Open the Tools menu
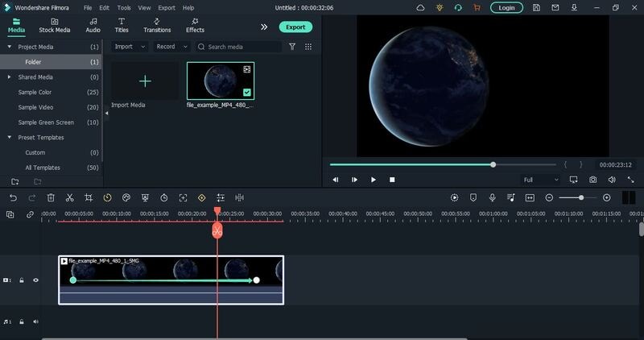Image resolution: width=644 pixels, height=340 pixels. point(124,8)
